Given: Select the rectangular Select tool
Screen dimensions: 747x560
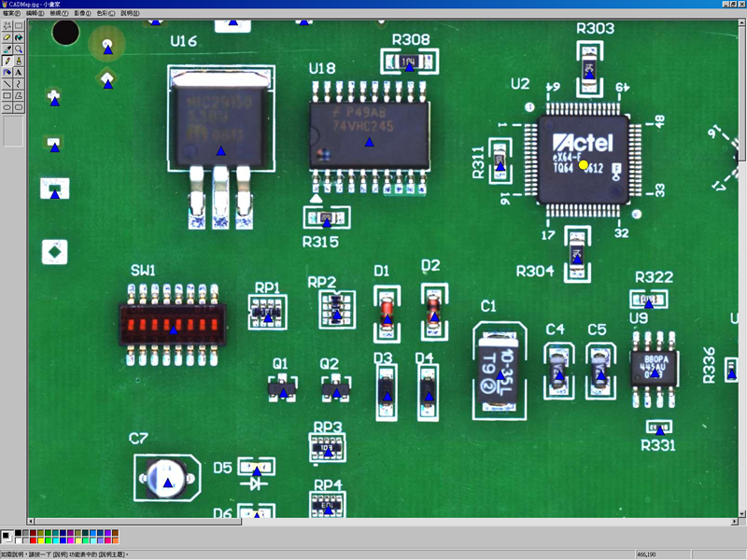Looking at the screenshot, I should 19,26.
